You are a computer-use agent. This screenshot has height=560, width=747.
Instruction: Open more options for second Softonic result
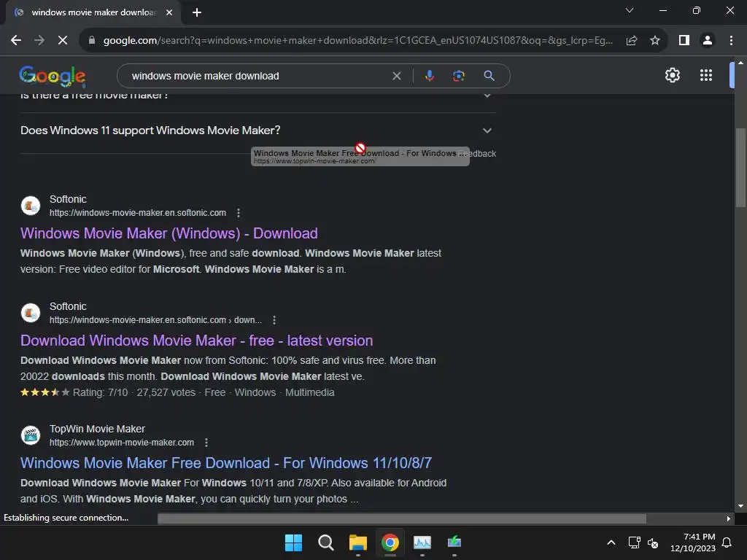tap(274, 320)
